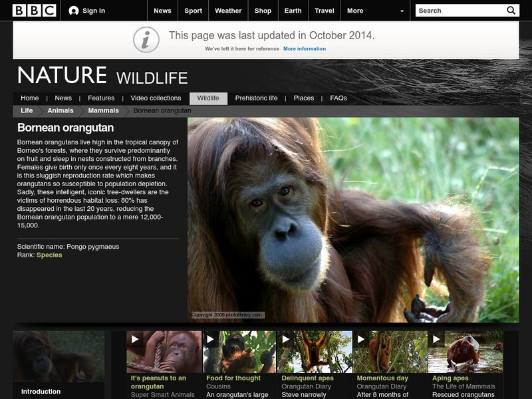Viewport: 532px width, 399px height.
Task: Click the 'Copyright 2009 photolibrary.com' caption
Action: point(227,315)
